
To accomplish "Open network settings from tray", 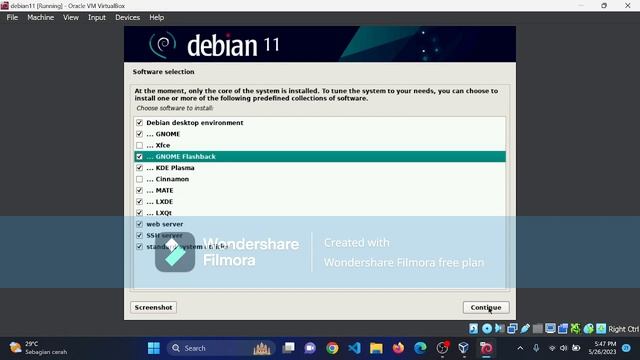I will click(x=552, y=348).
